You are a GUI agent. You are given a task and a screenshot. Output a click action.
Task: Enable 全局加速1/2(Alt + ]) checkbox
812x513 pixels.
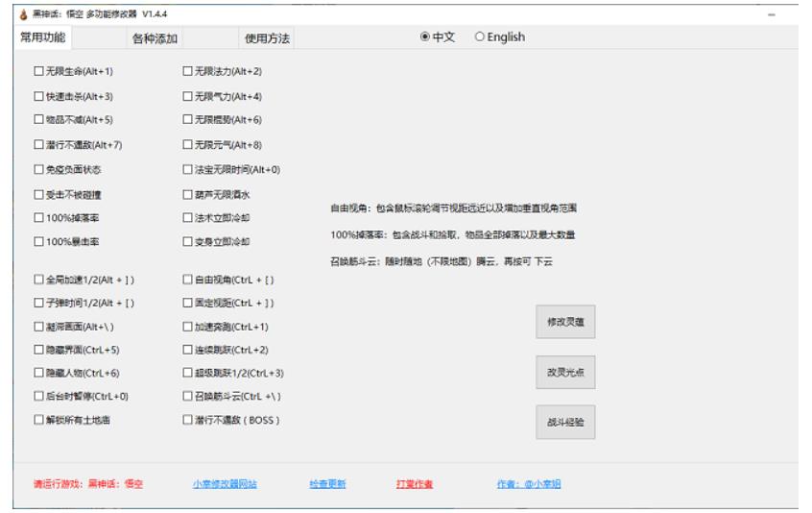(x=38, y=280)
